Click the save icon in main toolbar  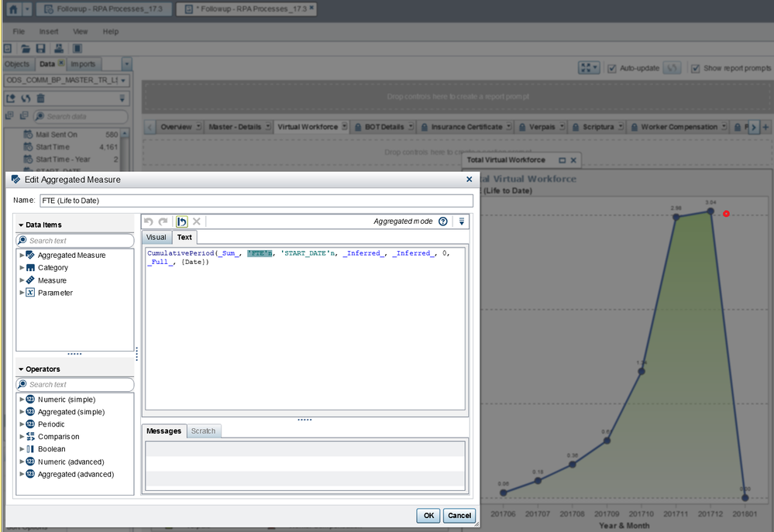pyautogui.click(x=42, y=49)
